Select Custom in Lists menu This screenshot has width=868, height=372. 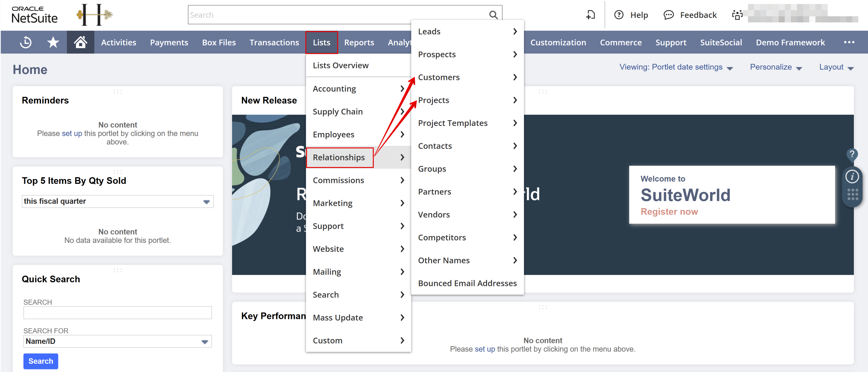pos(358,341)
